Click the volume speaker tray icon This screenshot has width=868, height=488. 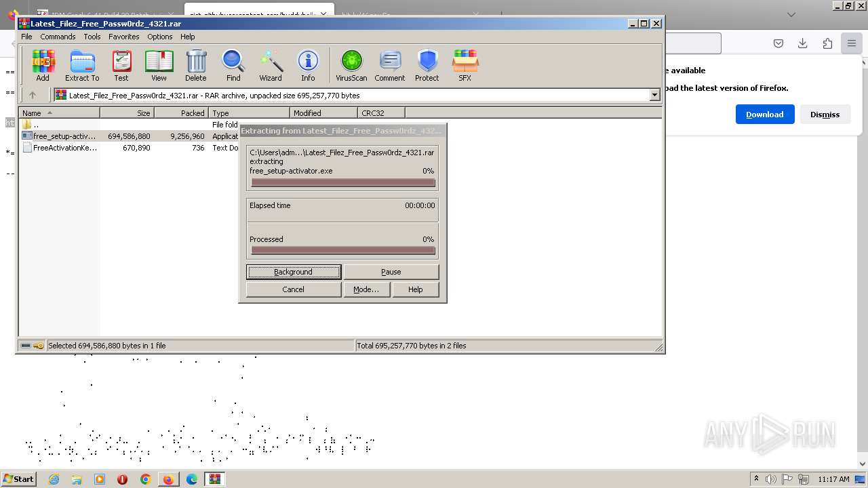coord(771,479)
